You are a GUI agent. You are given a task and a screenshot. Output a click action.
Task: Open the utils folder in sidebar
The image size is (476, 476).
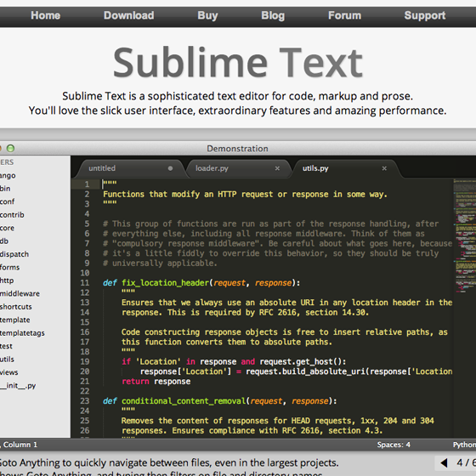[x=8, y=359]
